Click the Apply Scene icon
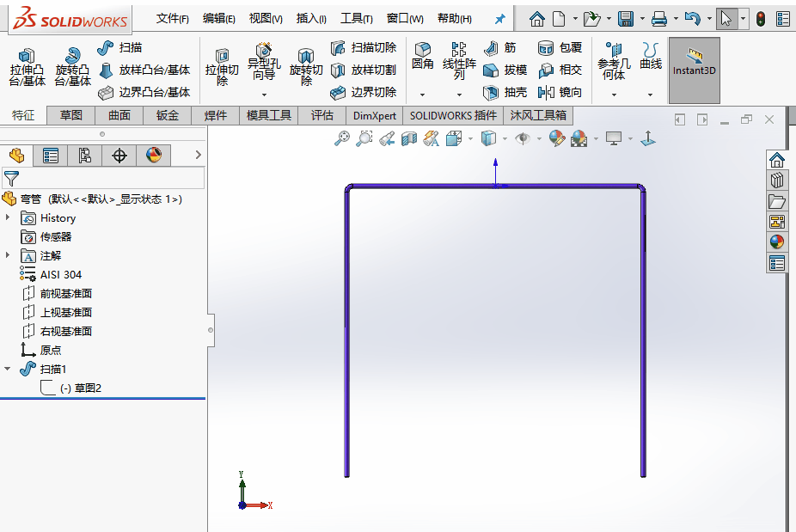The width and height of the screenshot is (796, 532). tap(579, 138)
